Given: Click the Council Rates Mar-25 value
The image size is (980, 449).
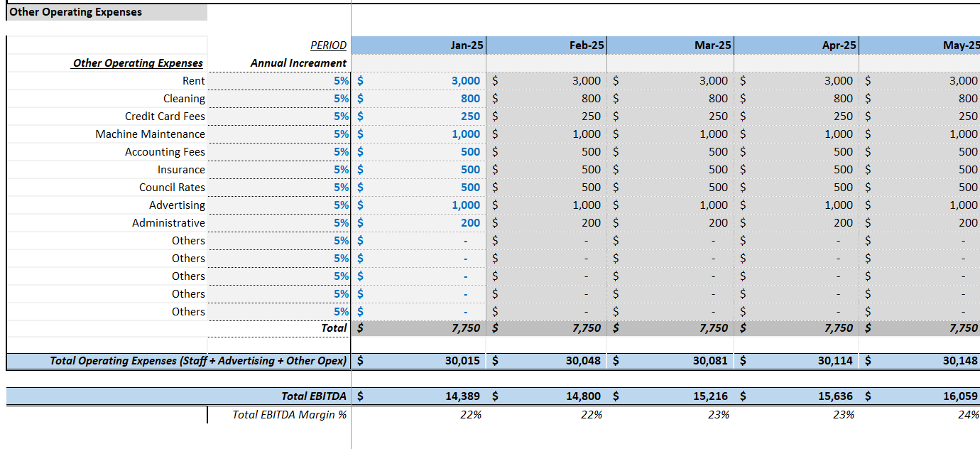Looking at the screenshot, I should coord(710,187).
